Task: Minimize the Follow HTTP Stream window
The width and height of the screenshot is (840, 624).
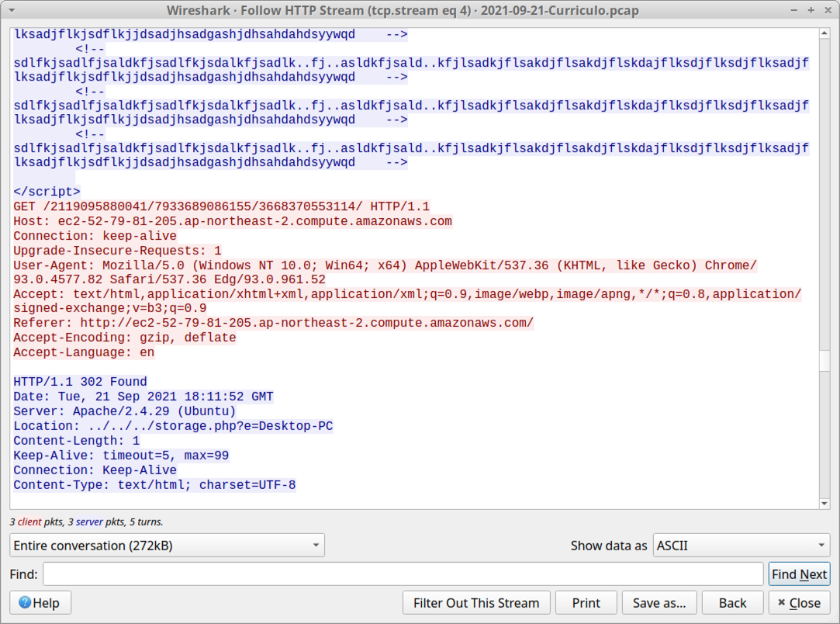Action: (x=794, y=10)
